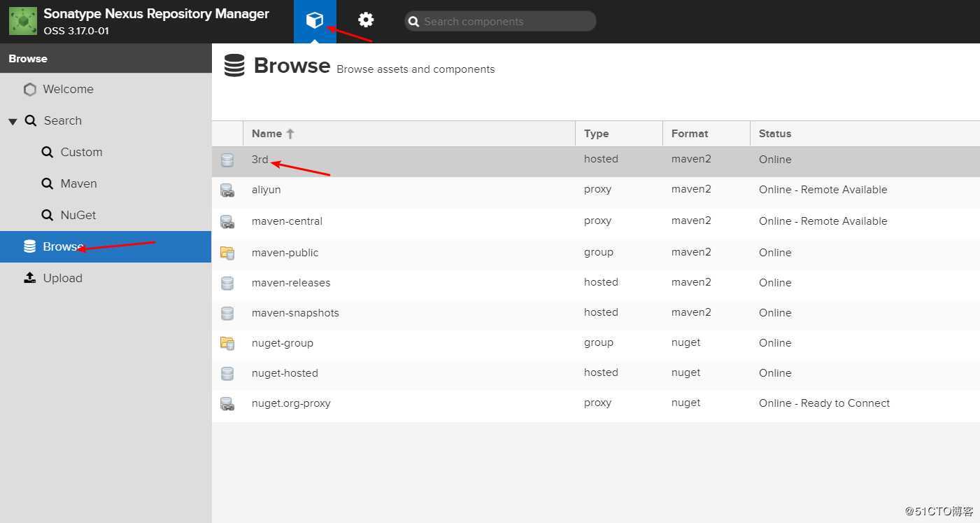
Task: Click the Browse database icon in sidebar
Action: (x=29, y=246)
